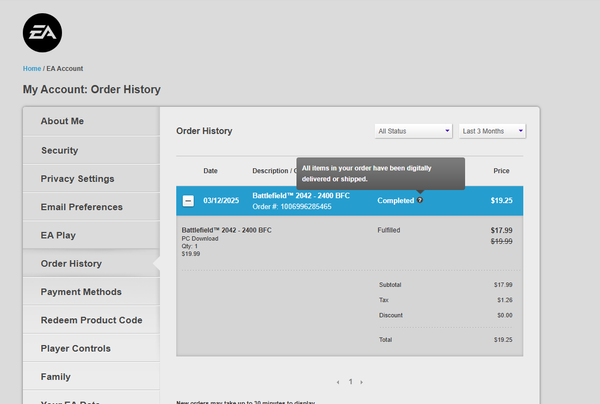Go to the previous orders page arrow
This screenshot has width=600, height=404.
click(x=338, y=382)
